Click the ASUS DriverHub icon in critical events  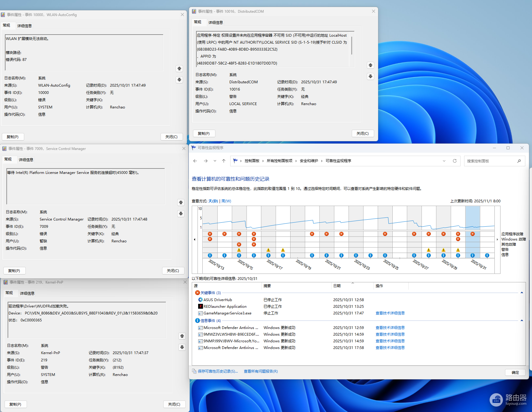click(x=200, y=300)
